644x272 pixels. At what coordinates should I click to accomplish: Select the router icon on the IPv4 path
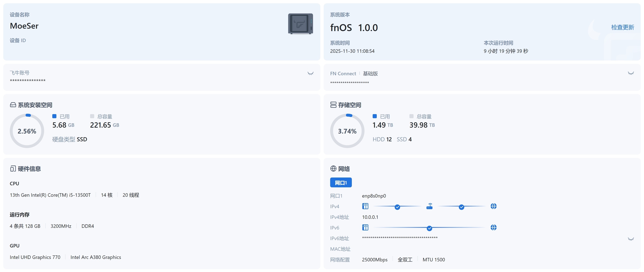[429, 206]
